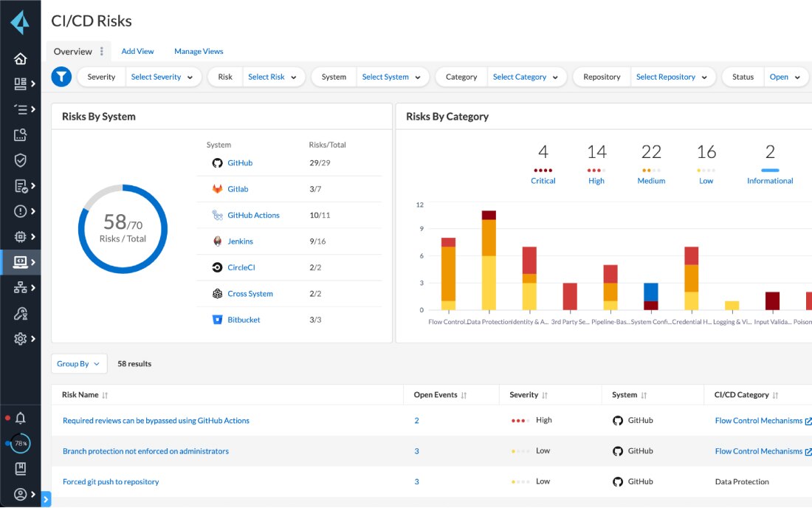Open the list view sidebar icon
This screenshot has height=508, width=812.
[x=20, y=109]
